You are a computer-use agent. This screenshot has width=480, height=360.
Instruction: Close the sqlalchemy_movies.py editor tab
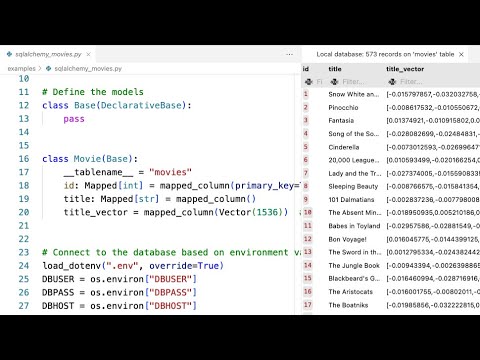88,54
